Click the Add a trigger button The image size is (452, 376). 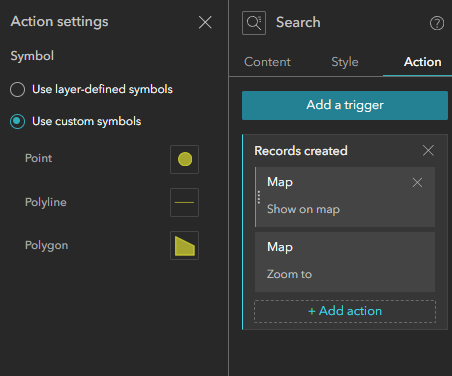[345, 105]
